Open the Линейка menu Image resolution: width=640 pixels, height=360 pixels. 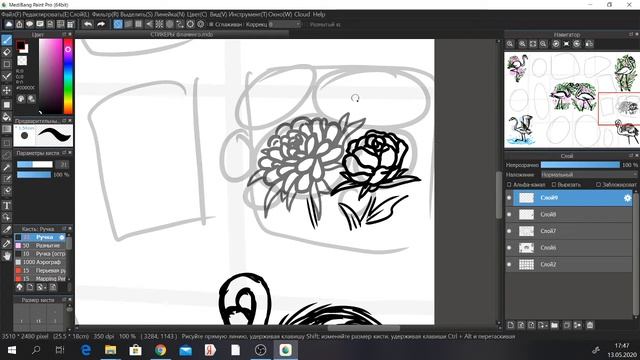169,14
